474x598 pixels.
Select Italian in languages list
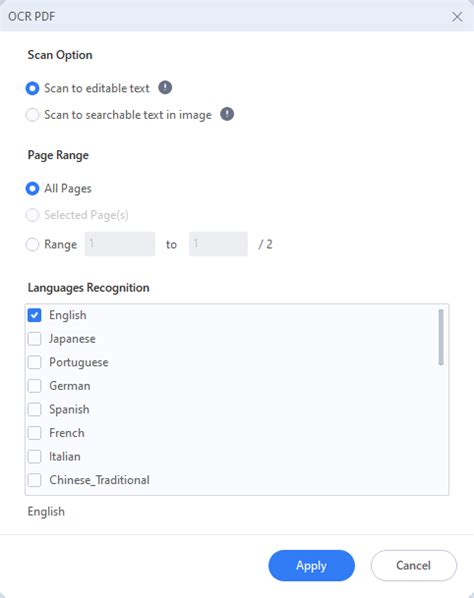tap(34, 457)
